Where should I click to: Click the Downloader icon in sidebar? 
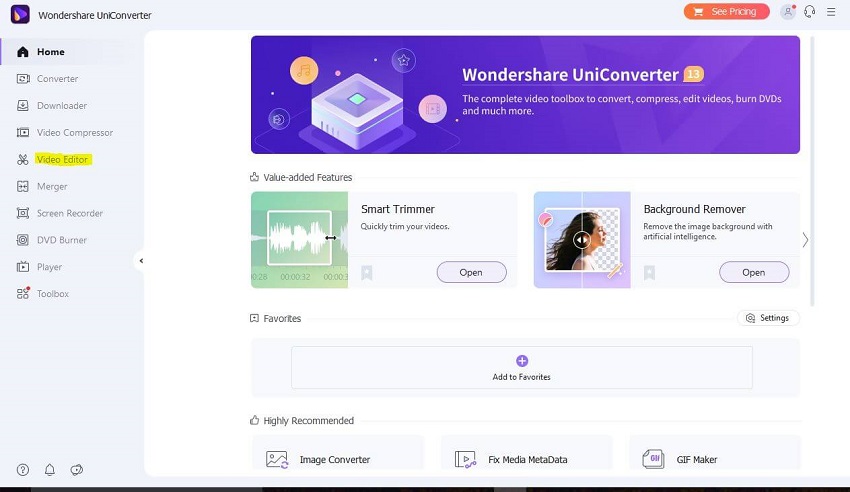coord(23,106)
